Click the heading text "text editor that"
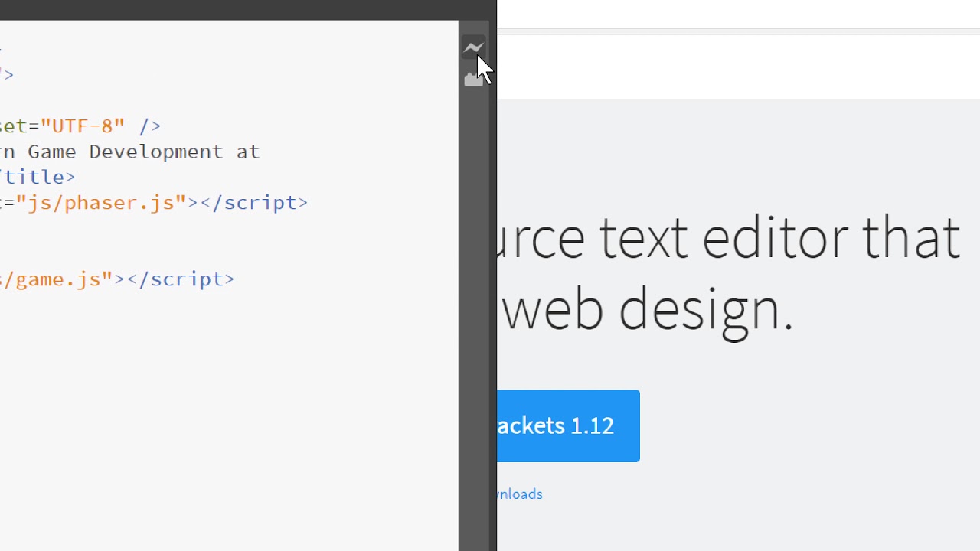This screenshot has width=980, height=551. tap(779, 238)
